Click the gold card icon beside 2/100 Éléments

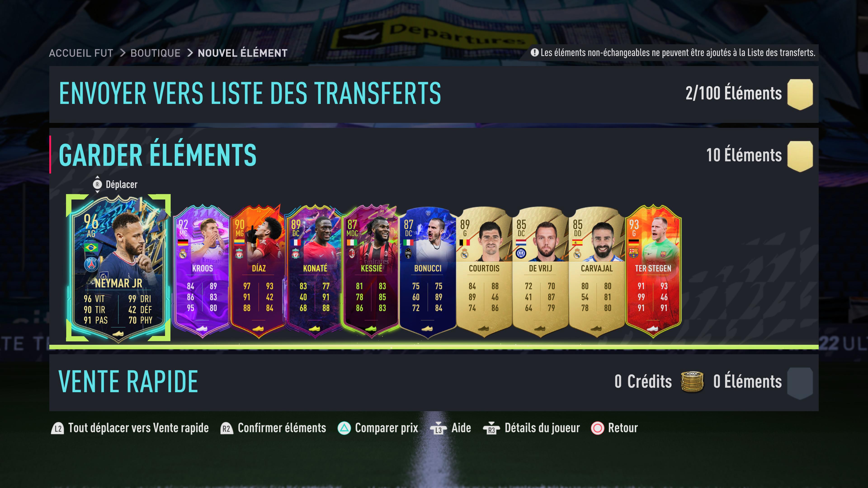pyautogui.click(x=800, y=94)
